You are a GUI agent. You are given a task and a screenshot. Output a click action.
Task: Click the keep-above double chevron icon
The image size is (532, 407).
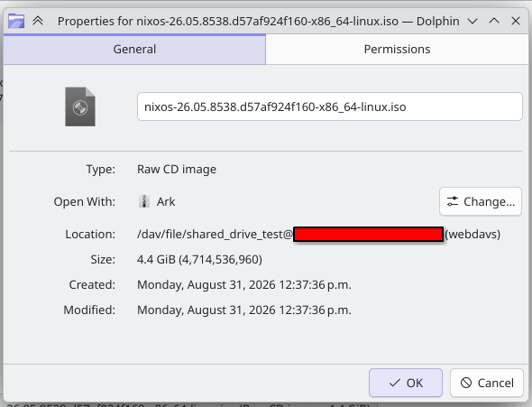38,21
